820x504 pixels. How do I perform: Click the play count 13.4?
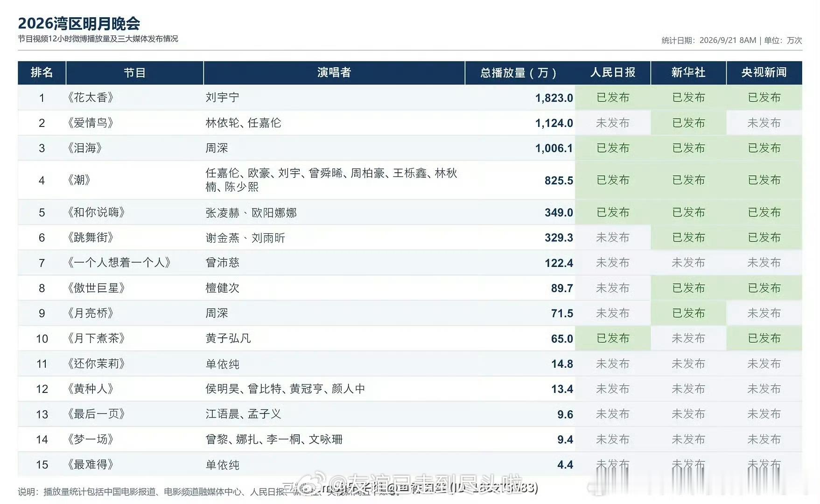[562, 389]
